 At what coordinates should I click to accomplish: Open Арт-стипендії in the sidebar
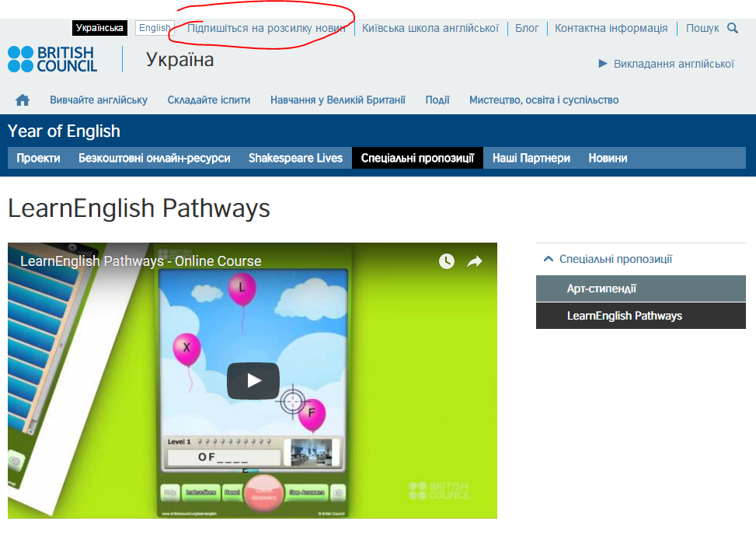click(x=641, y=288)
